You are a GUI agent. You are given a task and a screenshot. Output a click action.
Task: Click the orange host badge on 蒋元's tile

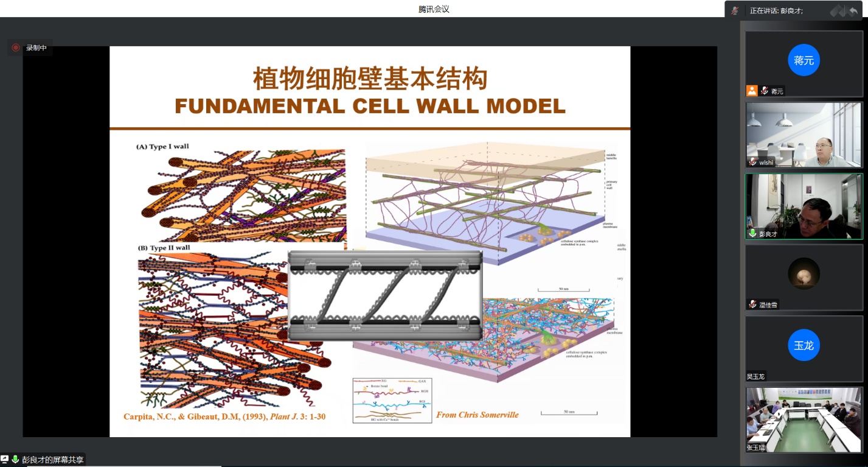[752, 91]
